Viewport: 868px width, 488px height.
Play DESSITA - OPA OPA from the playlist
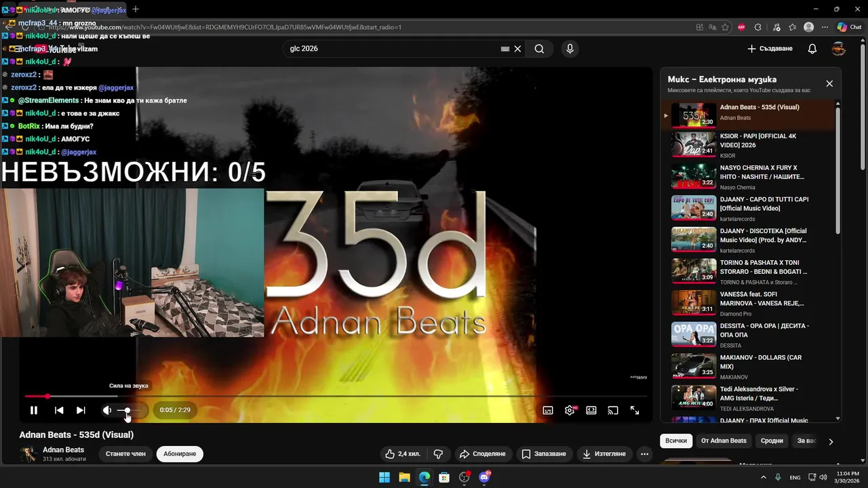pyautogui.click(x=747, y=335)
